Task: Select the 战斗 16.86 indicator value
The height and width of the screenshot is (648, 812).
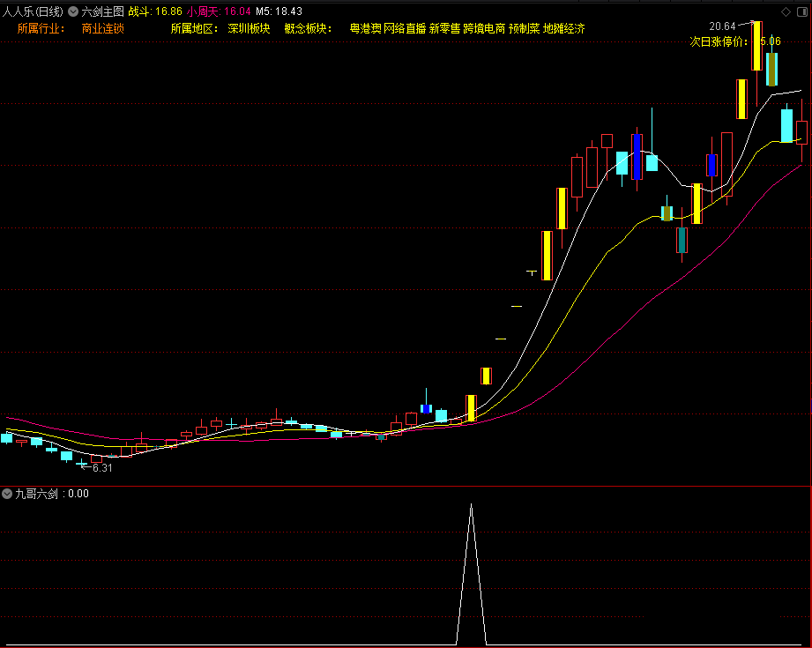Action: [155, 11]
